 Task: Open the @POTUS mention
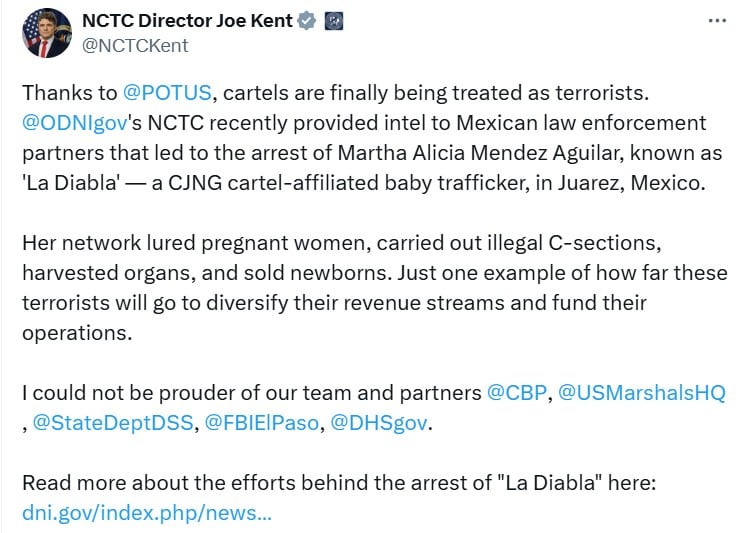click(167, 93)
